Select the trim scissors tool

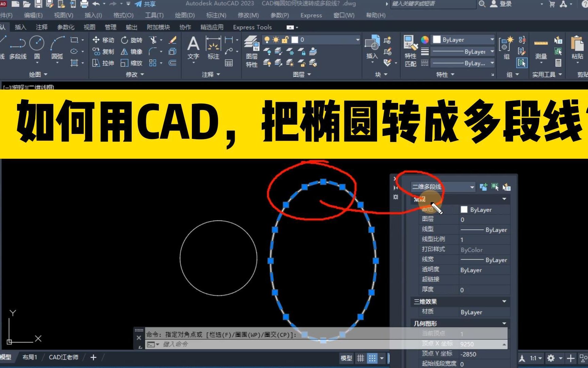(153, 40)
